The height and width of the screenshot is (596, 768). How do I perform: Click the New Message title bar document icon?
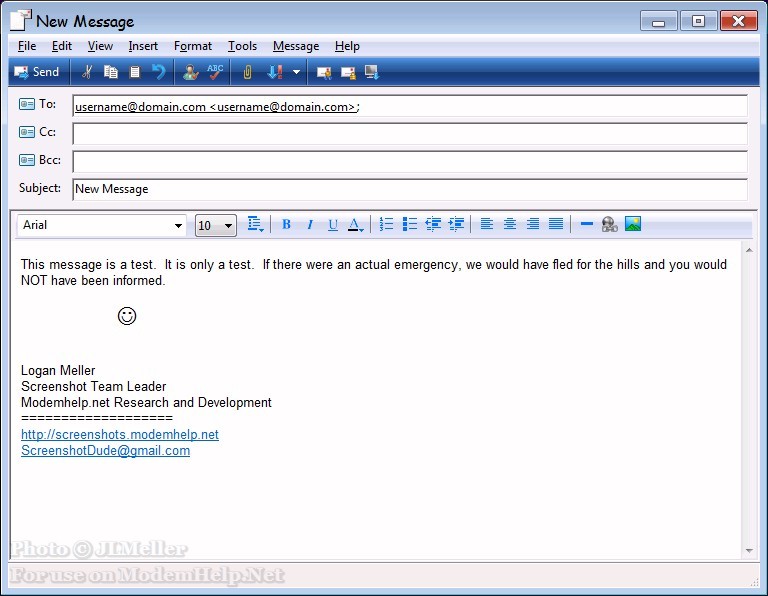(x=21, y=20)
